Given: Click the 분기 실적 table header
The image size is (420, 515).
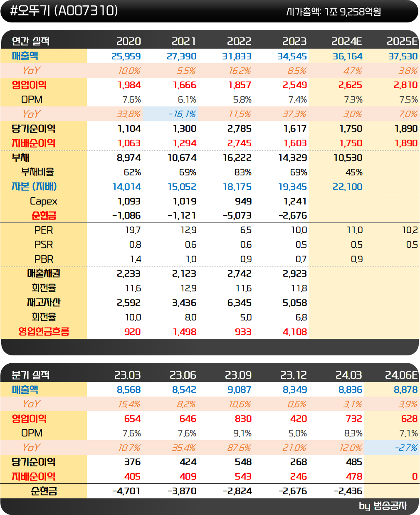Looking at the screenshot, I should [31, 375].
